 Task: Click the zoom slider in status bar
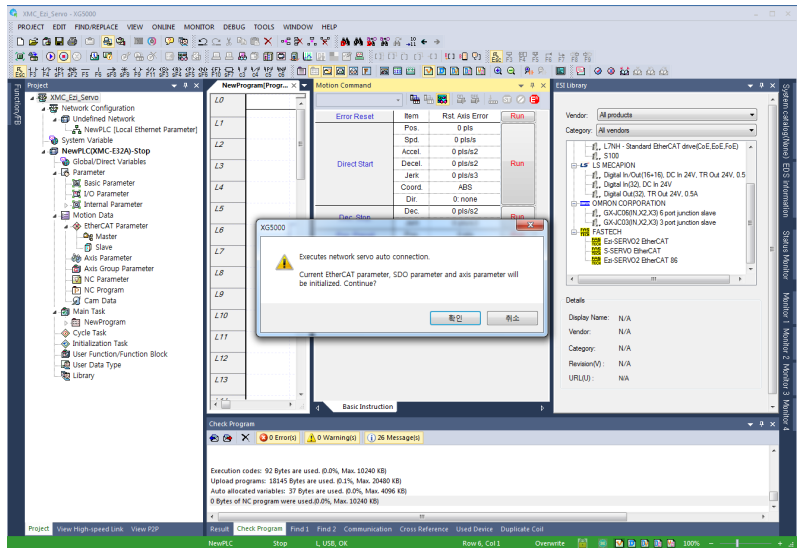[738, 543]
